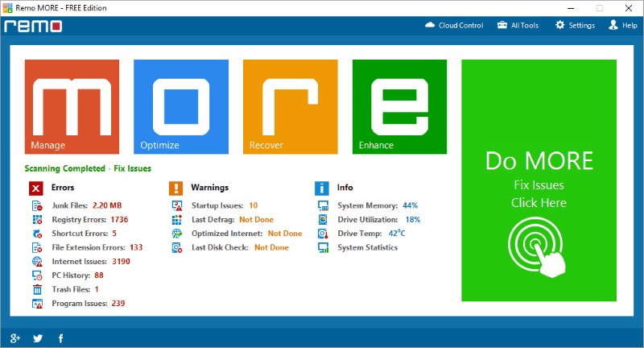Viewport: 644px width, 348px height.
Task: Select Last Disk Check: Not Done
Action: pyautogui.click(x=240, y=247)
